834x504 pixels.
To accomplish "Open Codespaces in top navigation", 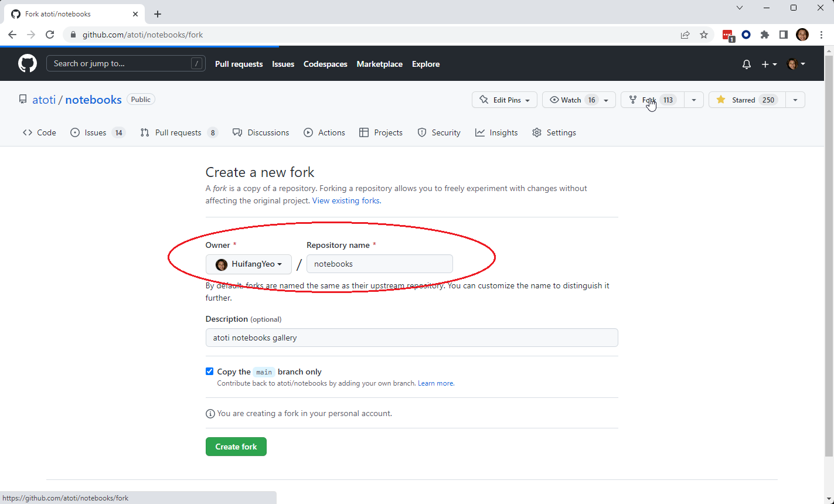I will coord(325,64).
